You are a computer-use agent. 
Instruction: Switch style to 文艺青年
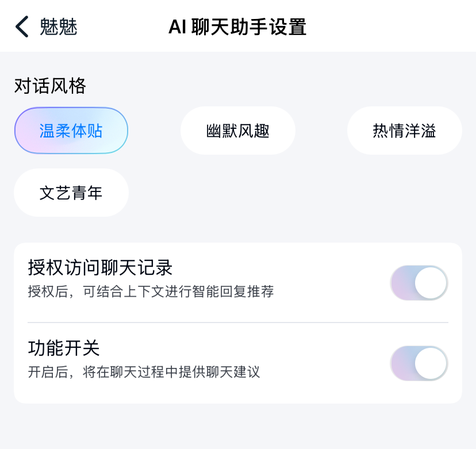[71, 193]
